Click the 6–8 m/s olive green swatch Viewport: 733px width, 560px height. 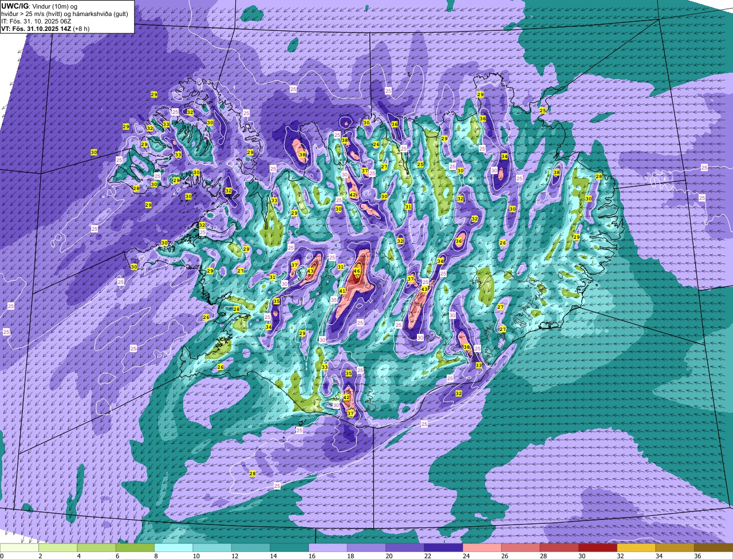(x=135, y=548)
